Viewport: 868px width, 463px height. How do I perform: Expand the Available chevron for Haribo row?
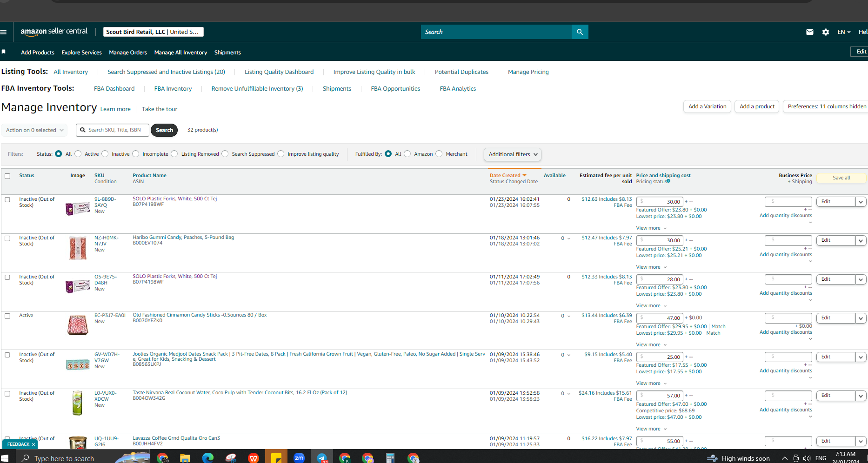tap(568, 238)
